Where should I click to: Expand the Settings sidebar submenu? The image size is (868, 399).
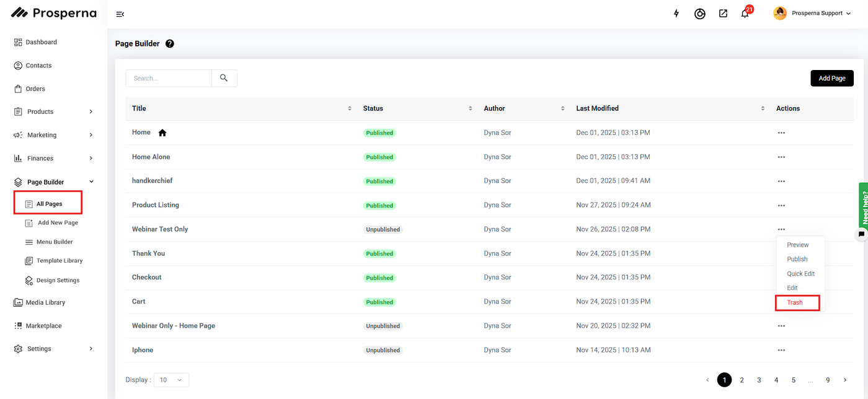point(91,349)
